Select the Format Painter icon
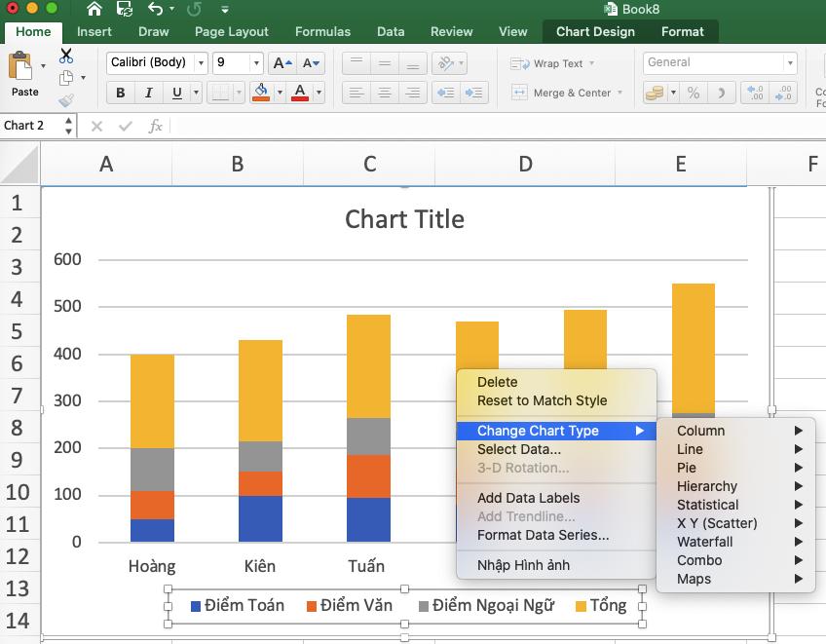The height and width of the screenshot is (644, 826). pos(66,99)
